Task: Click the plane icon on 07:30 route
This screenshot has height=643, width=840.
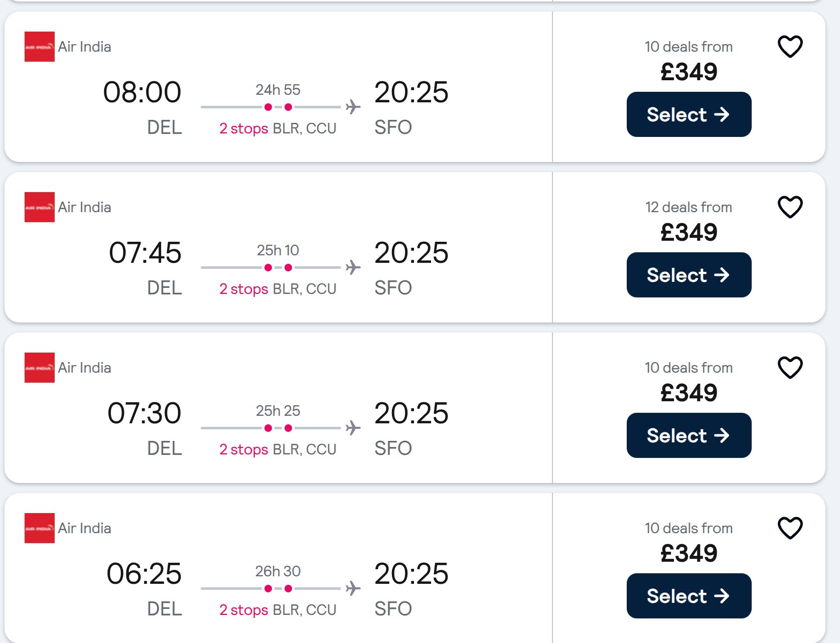Action: pos(353,428)
